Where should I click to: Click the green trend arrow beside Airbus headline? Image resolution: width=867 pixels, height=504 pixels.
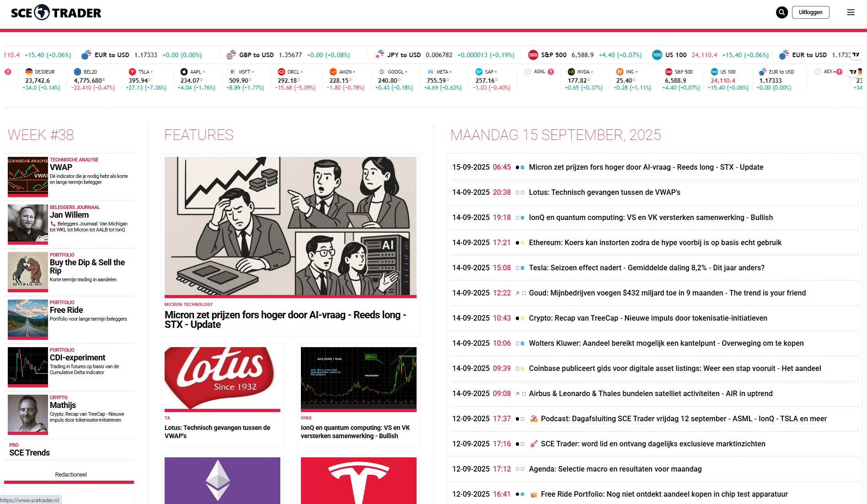point(517,394)
